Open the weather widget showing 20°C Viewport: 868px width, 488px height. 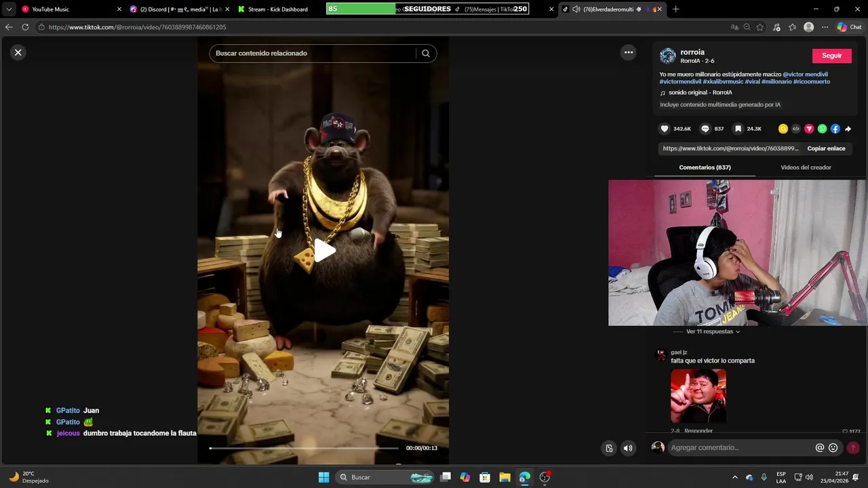coord(28,477)
